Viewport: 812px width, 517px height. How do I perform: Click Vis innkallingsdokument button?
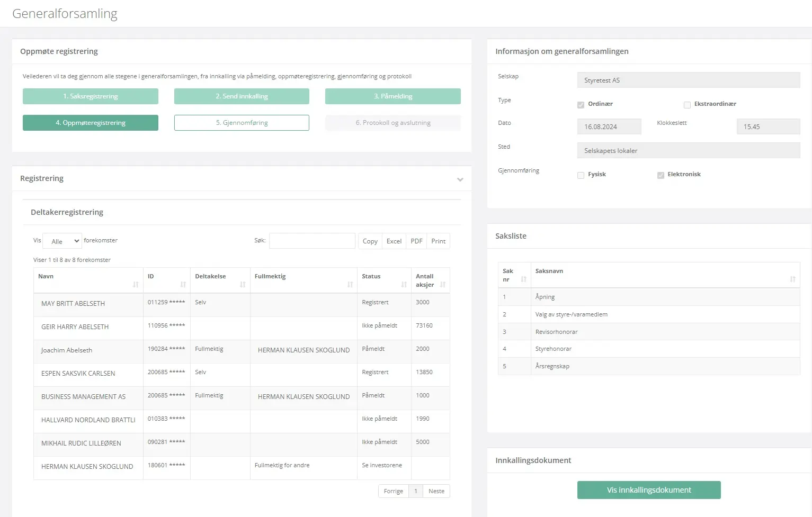[x=648, y=490]
